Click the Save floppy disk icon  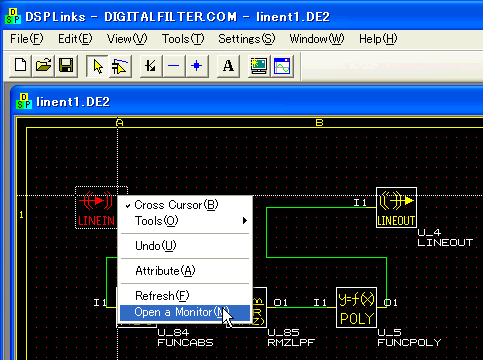(x=66, y=66)
